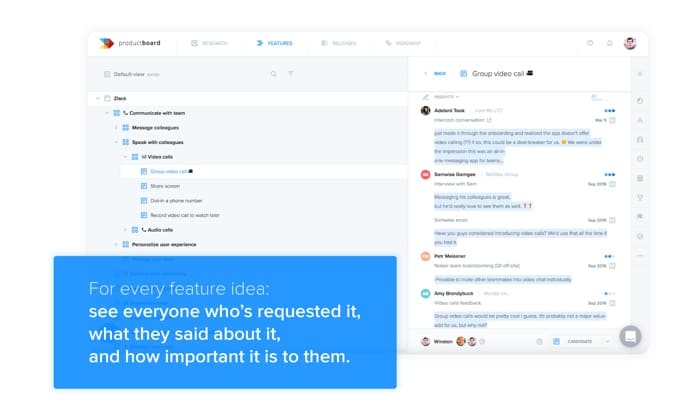Set importance dots for Petr Meissner
Screen dimensions: 700x412
pos(609,257)
